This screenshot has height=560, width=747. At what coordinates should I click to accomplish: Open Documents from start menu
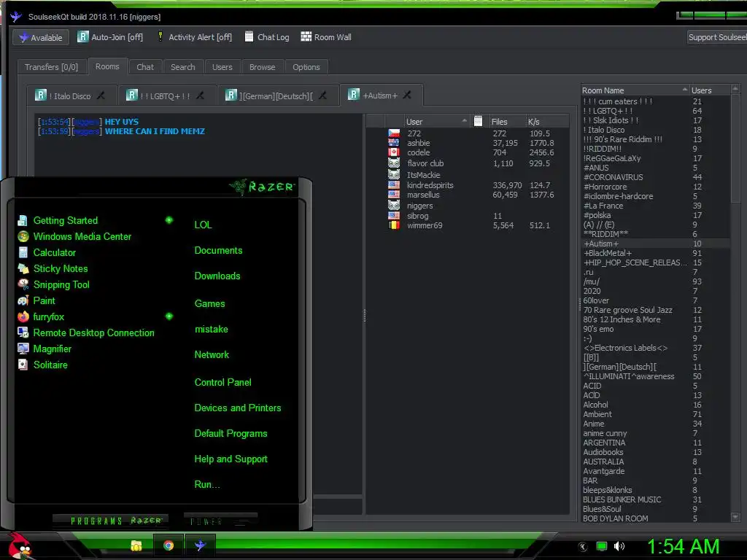218,251
